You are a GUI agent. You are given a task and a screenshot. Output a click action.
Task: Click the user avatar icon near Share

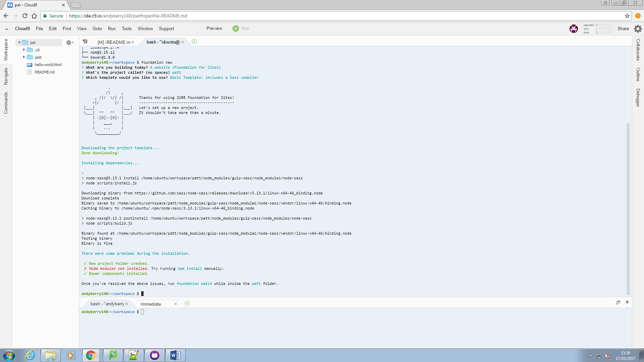(574, 29)
